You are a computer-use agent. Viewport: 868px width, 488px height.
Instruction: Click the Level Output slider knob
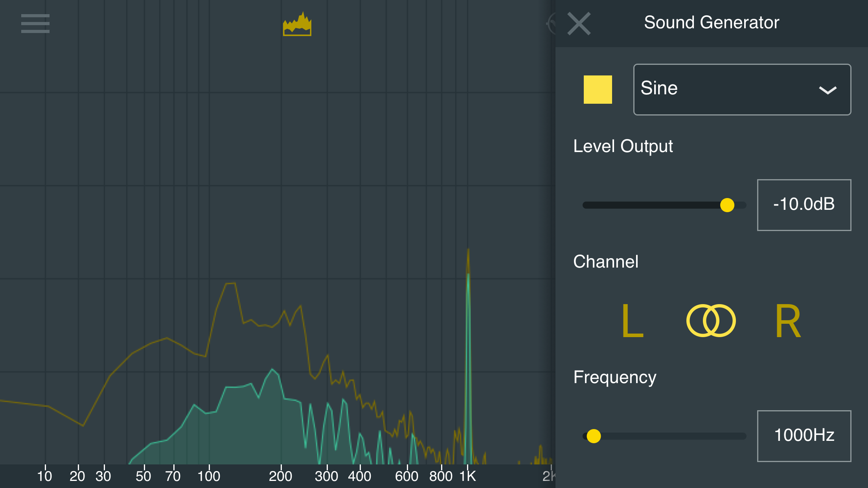[727, 205]
